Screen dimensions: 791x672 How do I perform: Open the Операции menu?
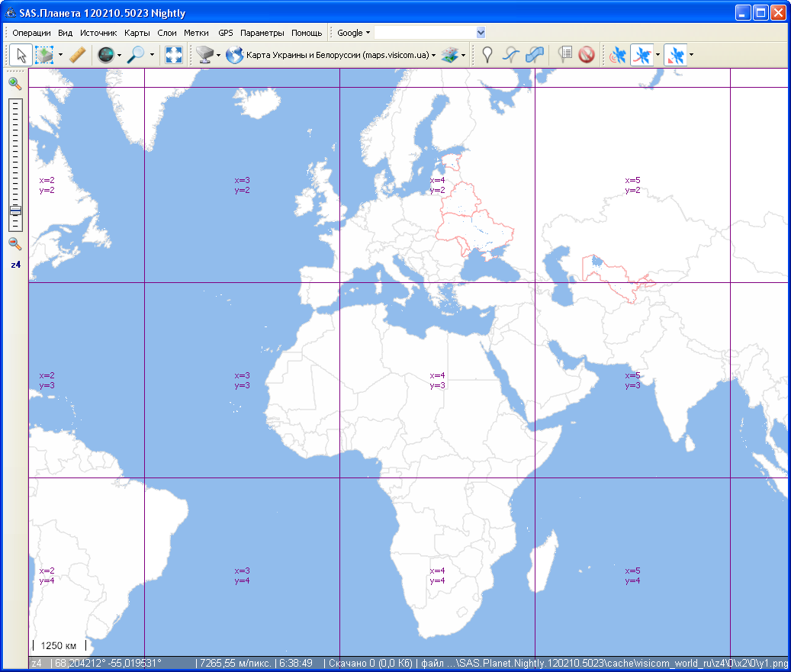(31, 33)
